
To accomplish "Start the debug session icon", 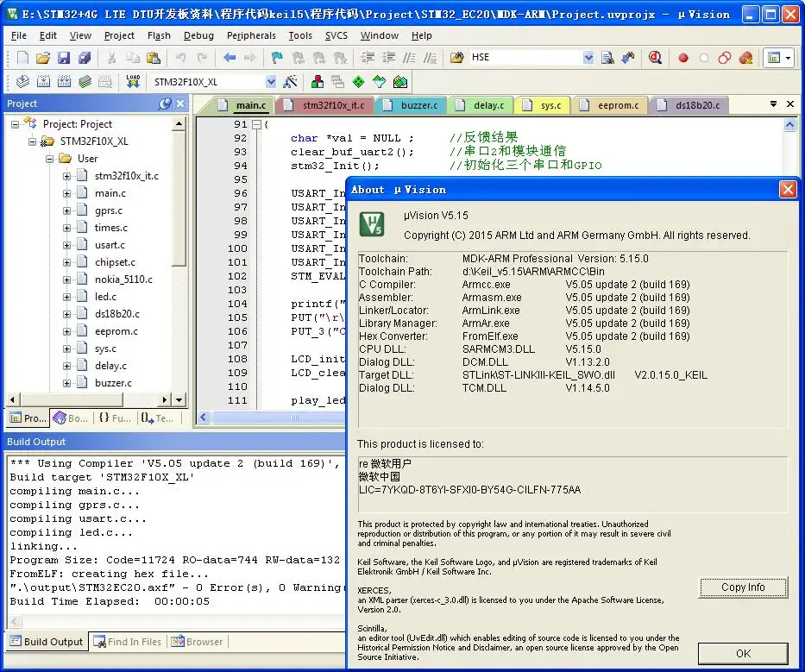I will click(655, 58).
